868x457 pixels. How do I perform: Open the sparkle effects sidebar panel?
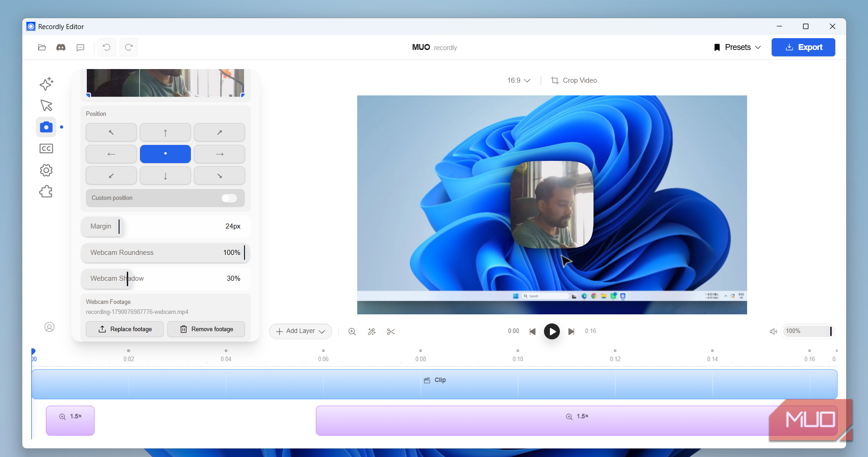click(x=46, y=84)
